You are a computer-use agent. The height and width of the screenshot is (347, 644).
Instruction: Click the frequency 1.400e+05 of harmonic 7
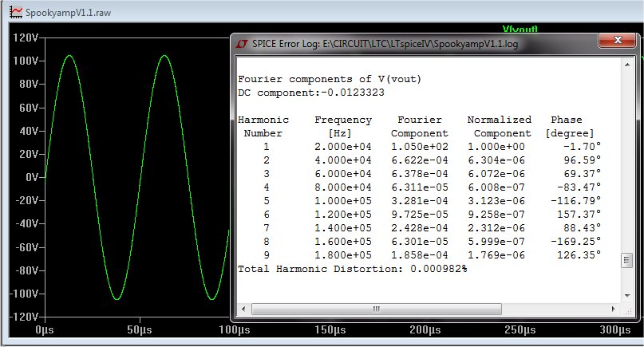click(343, 228)
